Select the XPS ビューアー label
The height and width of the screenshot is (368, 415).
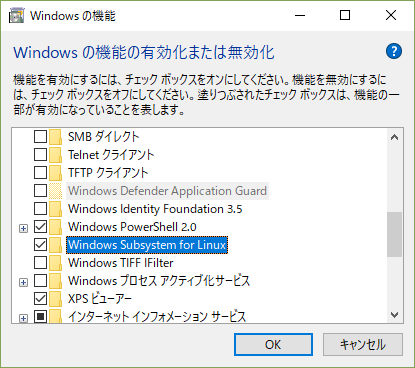coord(100,299)
